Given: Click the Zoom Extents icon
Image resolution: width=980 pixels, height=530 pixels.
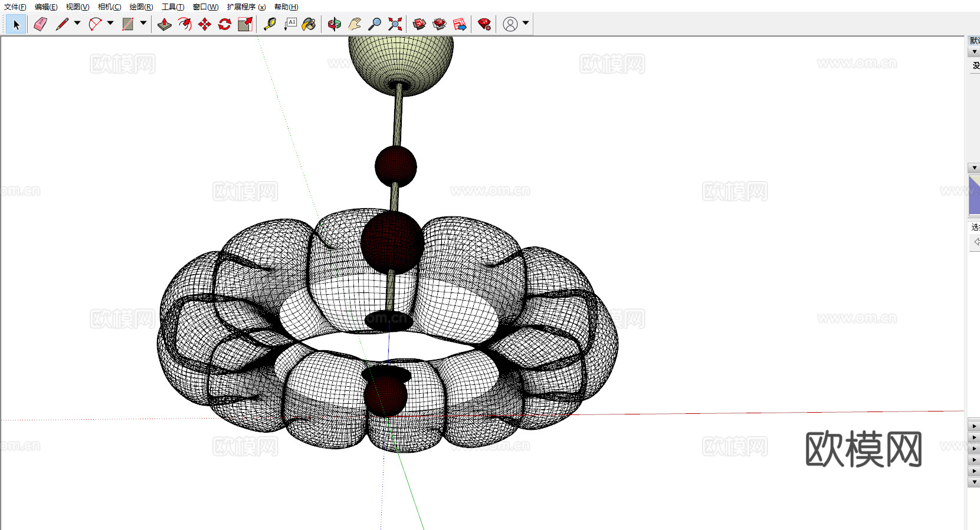Looking at the screenshot, I should [395, 24].
